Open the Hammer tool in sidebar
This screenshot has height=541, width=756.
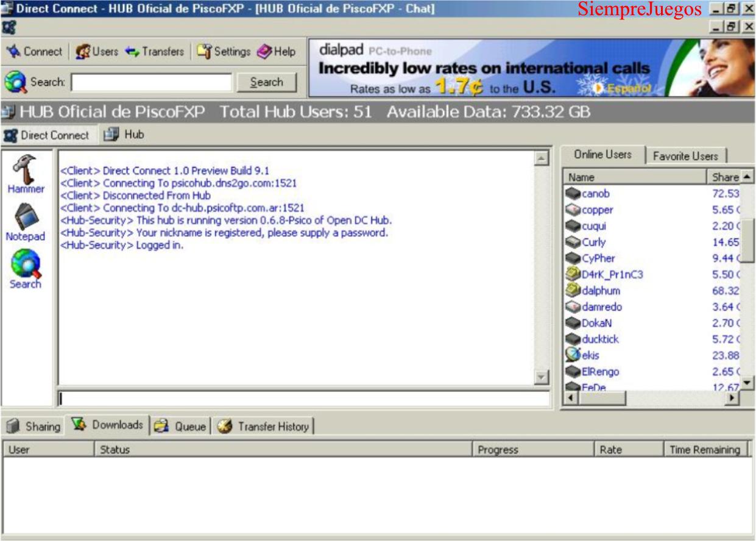[26, 174]
